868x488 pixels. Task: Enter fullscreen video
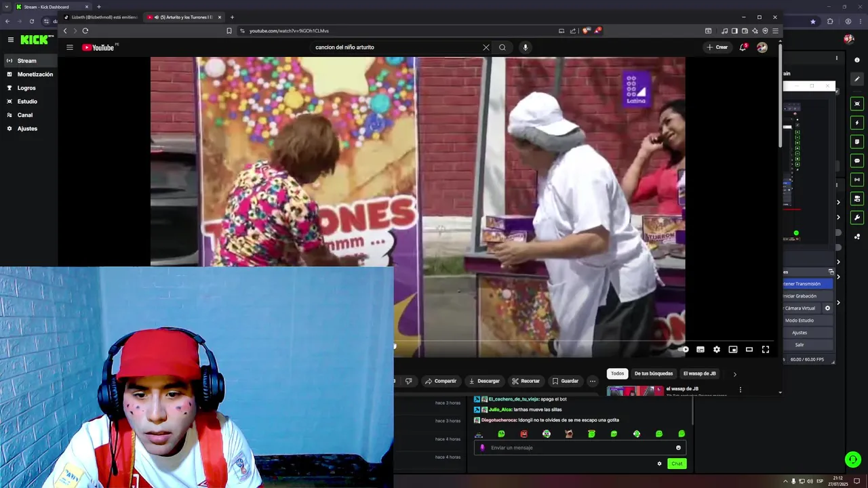766,350
